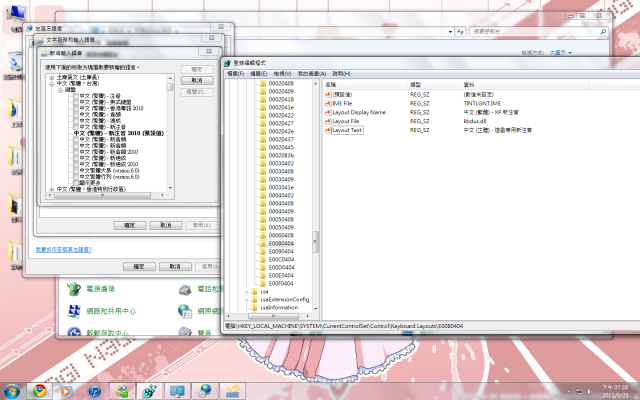This screenshot has height=400, width=640.
Task: Select the (預設值) default value icon
Action: coord(327,95)
